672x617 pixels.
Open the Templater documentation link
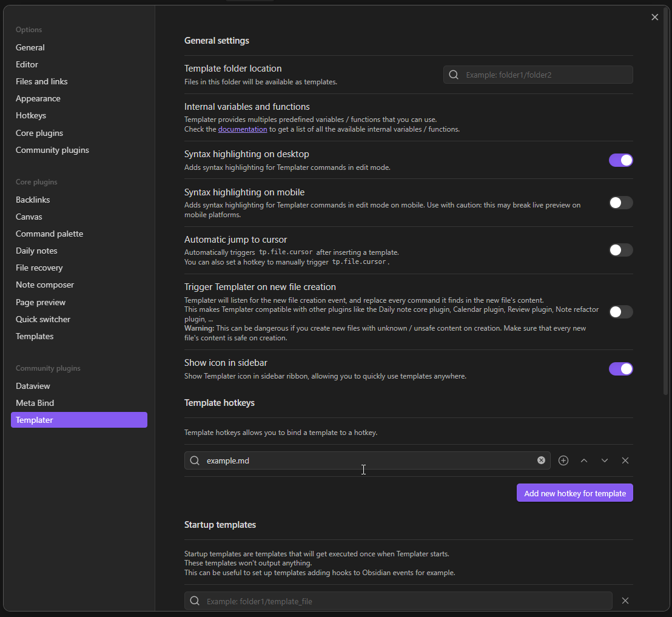pos(243,129)
